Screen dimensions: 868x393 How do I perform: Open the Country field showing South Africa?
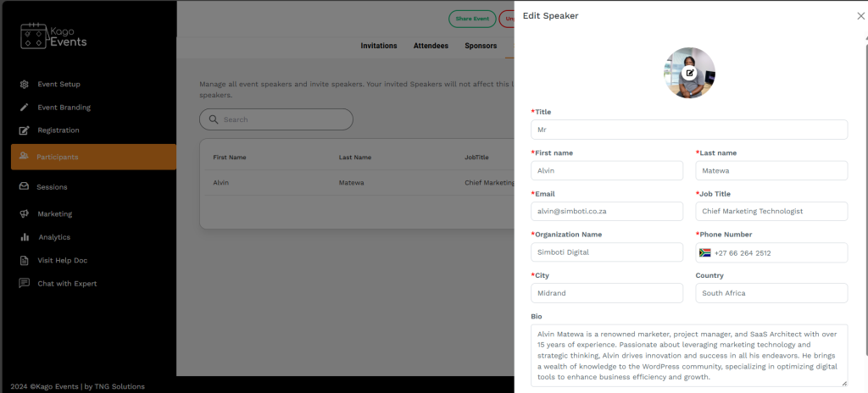[771, 293]
